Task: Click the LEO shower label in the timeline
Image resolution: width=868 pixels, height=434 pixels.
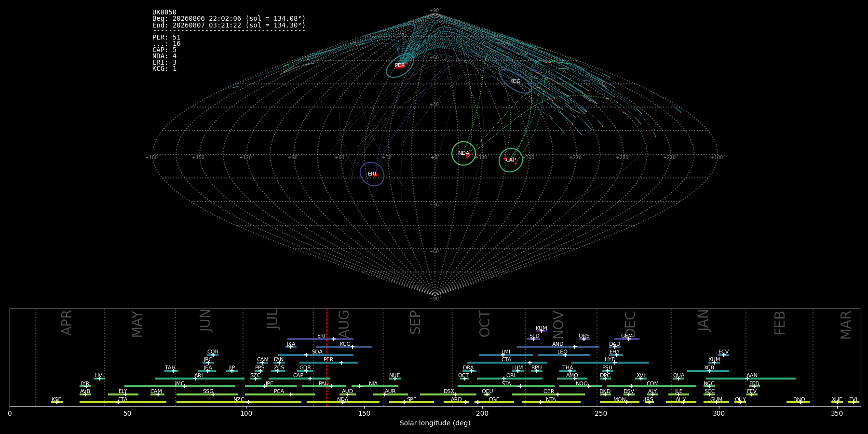Action: point(563,352)
